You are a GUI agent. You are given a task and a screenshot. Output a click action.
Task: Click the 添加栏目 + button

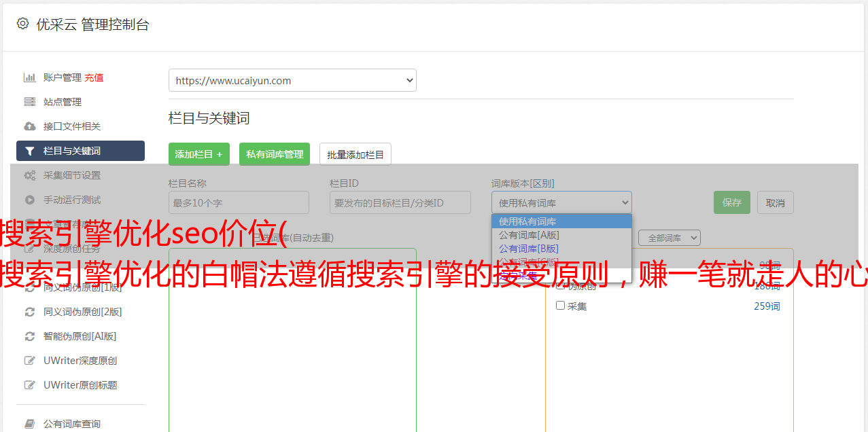pyautogui.click(x=199, y=154)
